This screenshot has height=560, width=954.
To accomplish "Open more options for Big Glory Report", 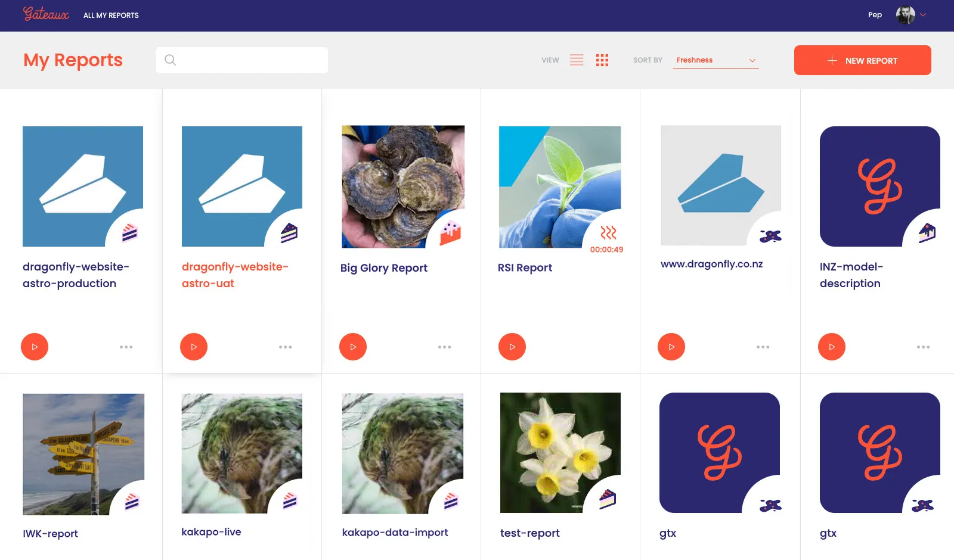I will point(445,347).
